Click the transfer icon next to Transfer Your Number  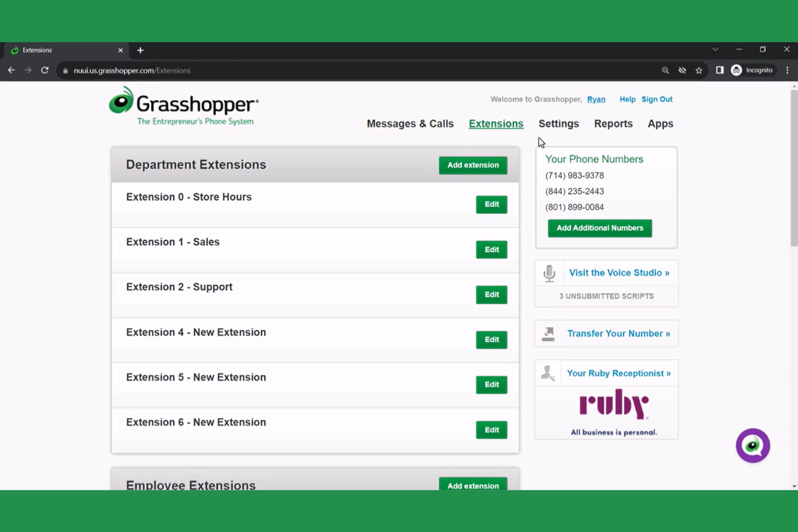tap(548, 333)
